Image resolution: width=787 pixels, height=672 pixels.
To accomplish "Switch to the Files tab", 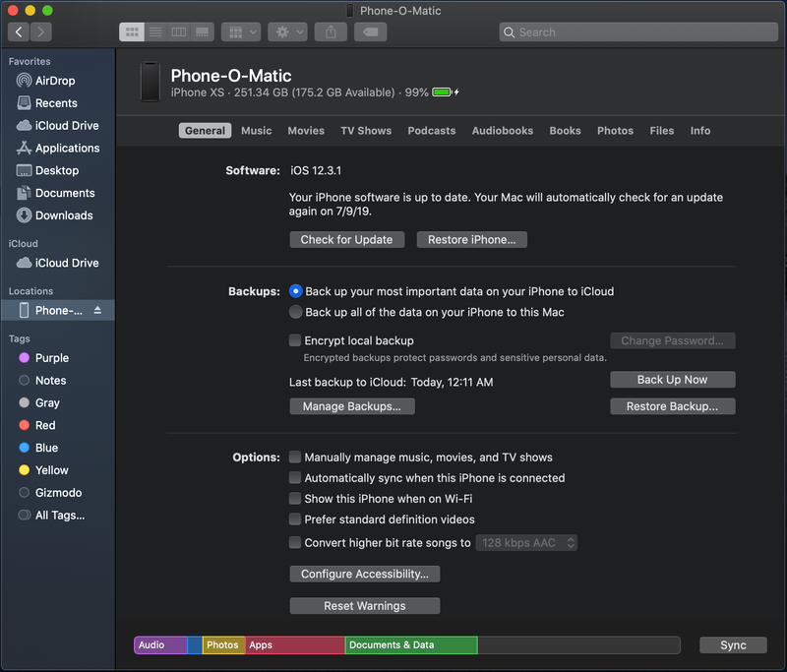I will click(662, 131).
